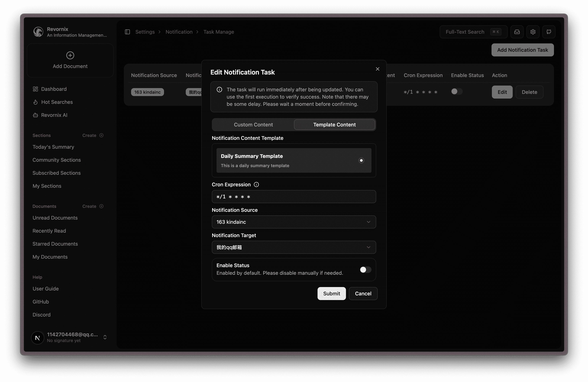Open the inbox icon in header

click(517, 32)
